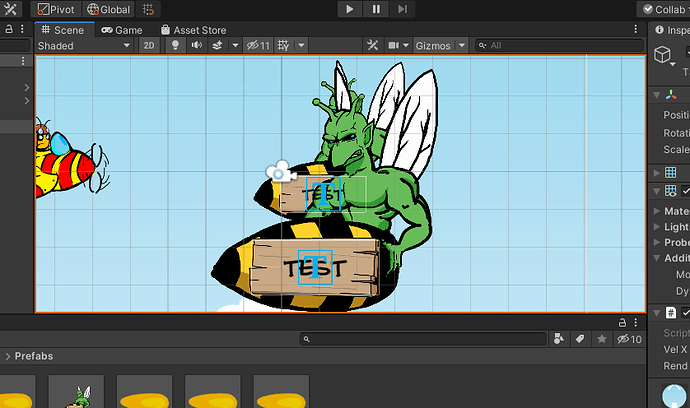Toggle the Global handle rotation button
The width and height of the screenshot is (690, 408).
(x=108, y=9)
